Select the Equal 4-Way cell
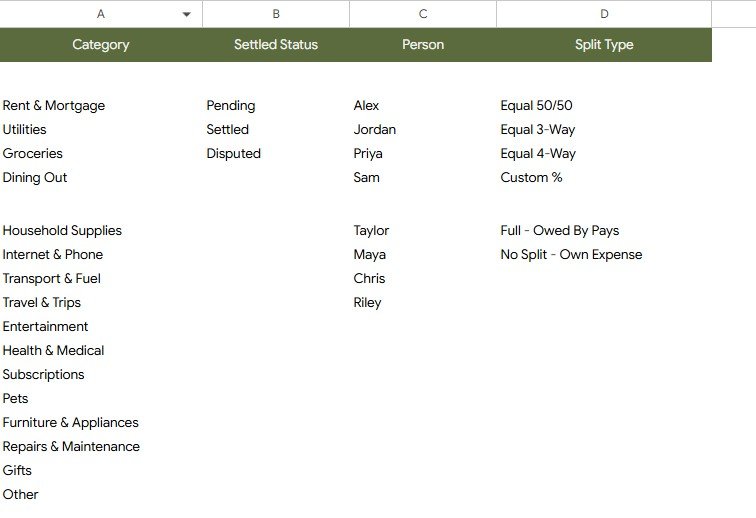756x518 pixels. (x=604, y=153)
